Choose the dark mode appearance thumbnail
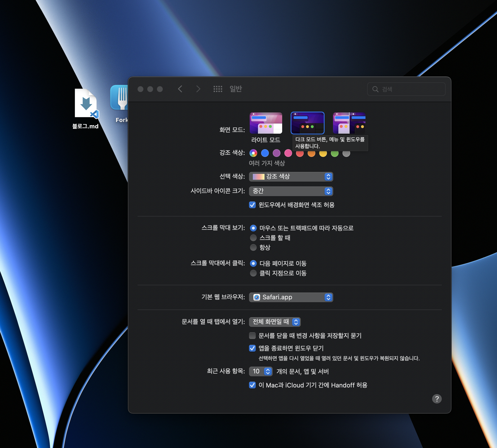Screen dimensions: 497x448 click(x=307, y=123)
